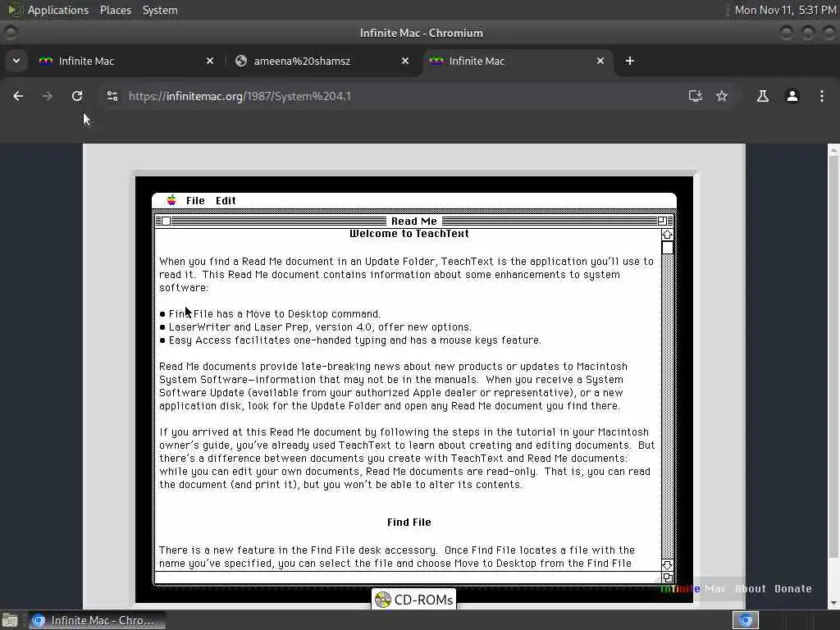Open the Apple menu in the Mac emulator
This screenshot has height=630, width=840.
[x=171, y=200]
